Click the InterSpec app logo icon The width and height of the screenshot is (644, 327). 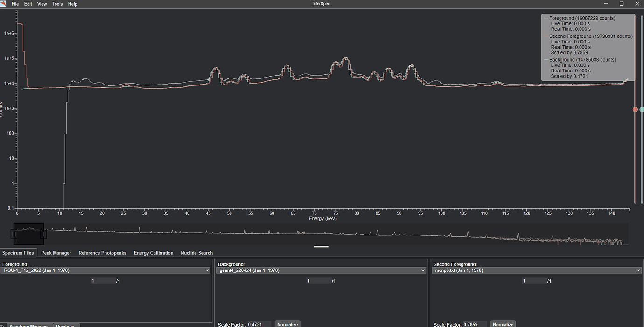4,4
